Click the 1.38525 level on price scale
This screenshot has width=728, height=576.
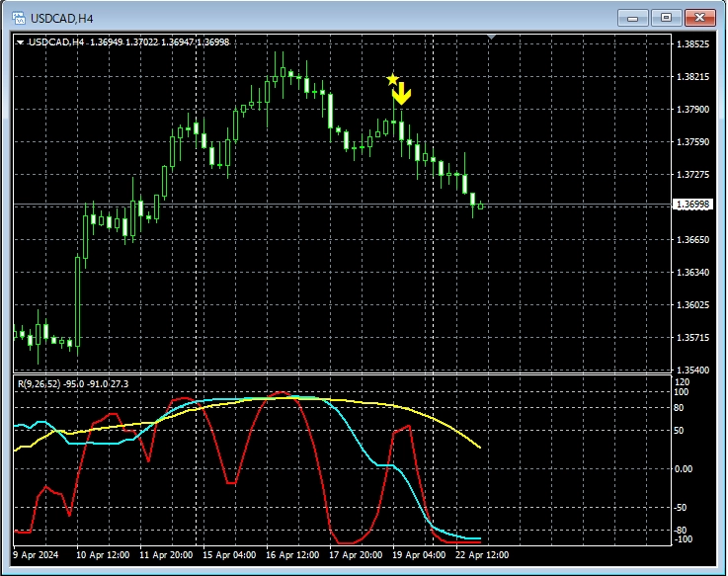(x=692, y=44)
